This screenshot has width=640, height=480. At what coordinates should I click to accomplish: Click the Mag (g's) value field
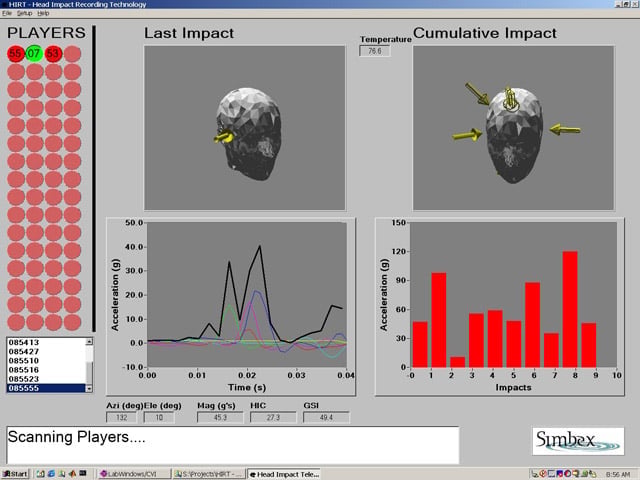pos(220,418)
